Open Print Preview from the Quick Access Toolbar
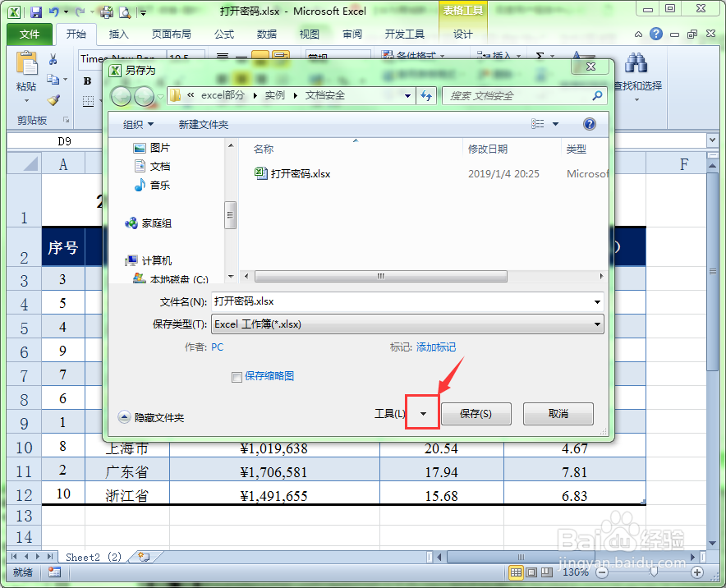 [125, 11]
